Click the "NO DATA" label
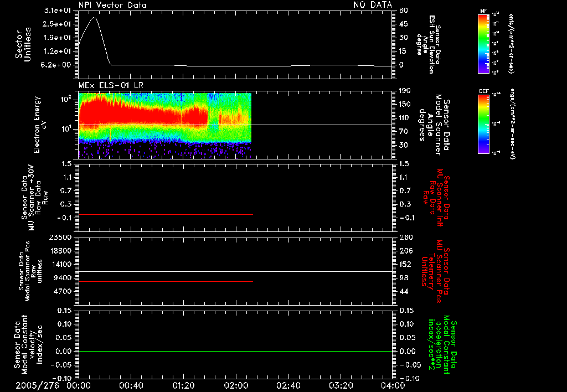The image size is (567, 392). coord(373,4)
